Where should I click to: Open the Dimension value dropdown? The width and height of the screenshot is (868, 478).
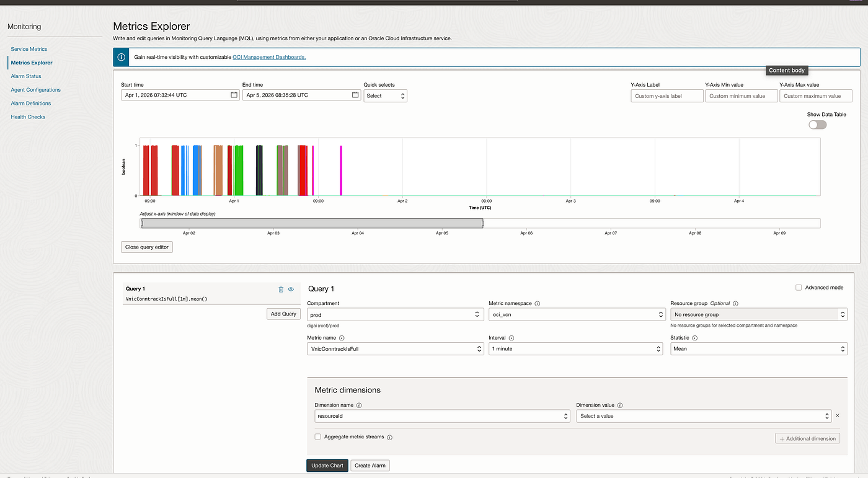pyautogui.click(x=704, y=416)
